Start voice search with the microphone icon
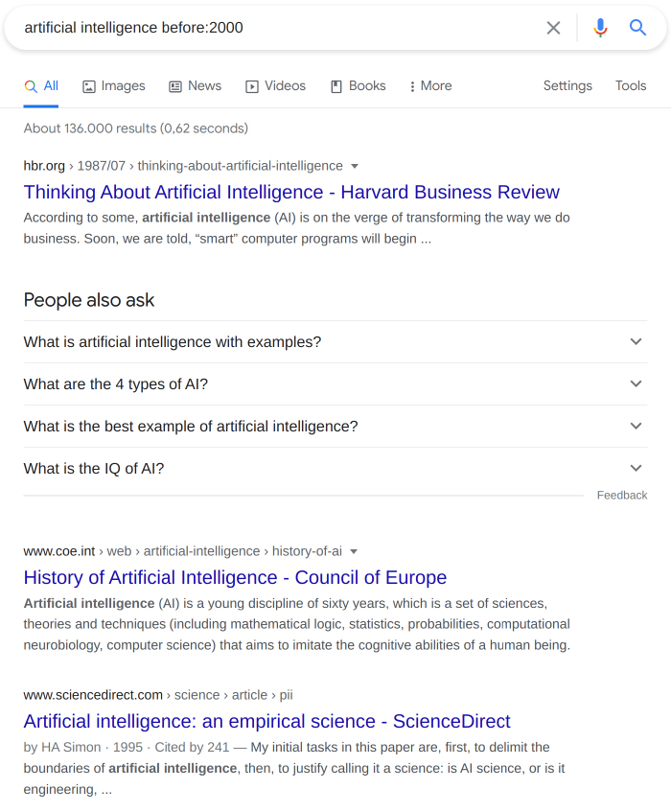This screenshot has height=812, width=671. [x=600, y=28]
